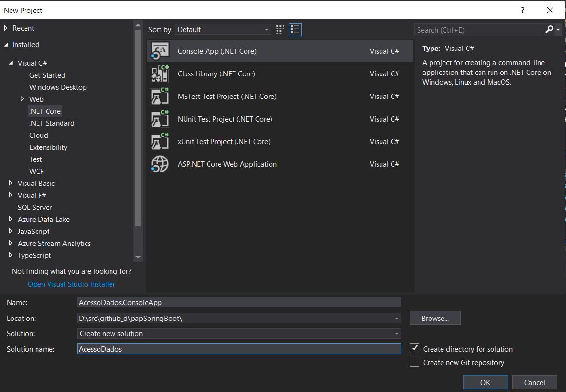Expand the Visual Basic node
This screenshot has width=566, height=392.
(x=11, y=183)
